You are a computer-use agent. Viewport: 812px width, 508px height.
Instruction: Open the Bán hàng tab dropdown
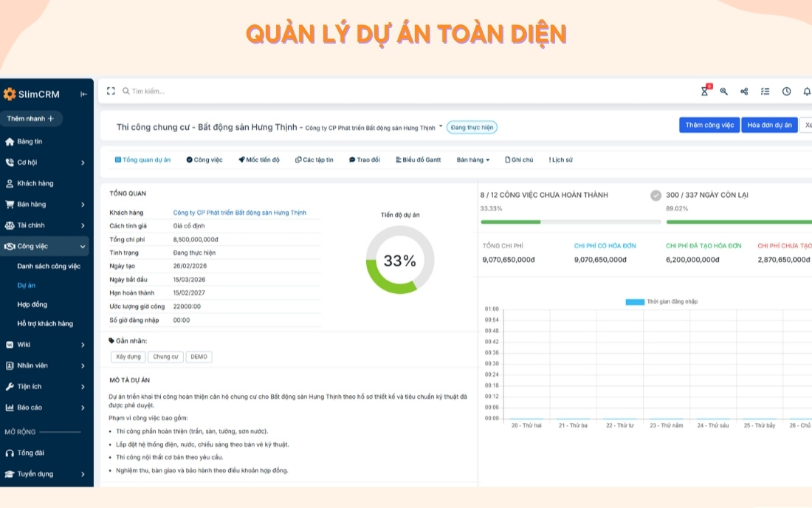[x=472, y=159]
